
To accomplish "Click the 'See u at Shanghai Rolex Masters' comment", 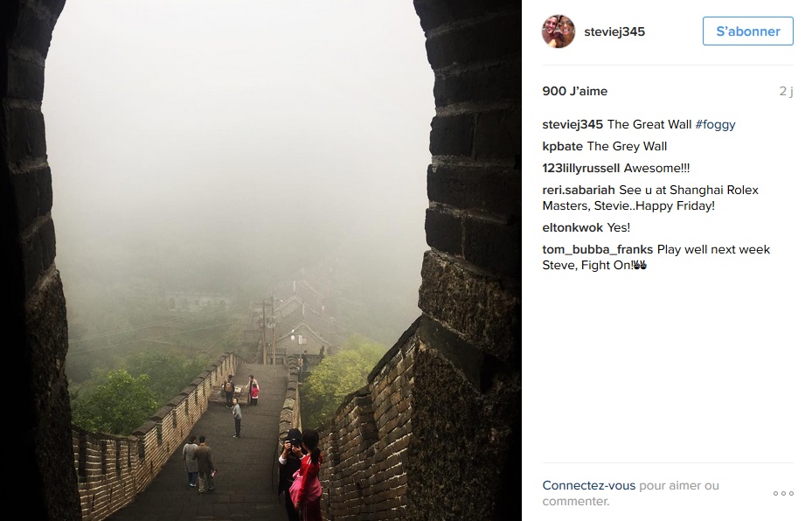I will (x=650, y=198).
